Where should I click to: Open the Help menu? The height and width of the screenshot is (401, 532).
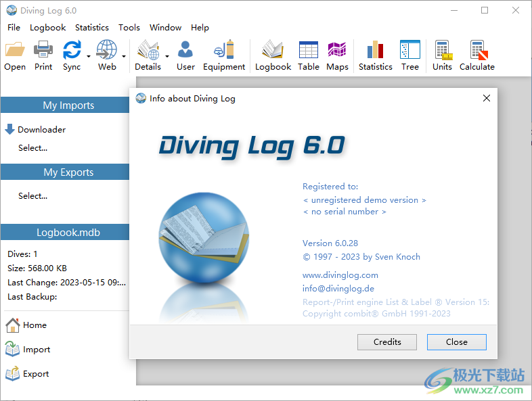point(200,28)
